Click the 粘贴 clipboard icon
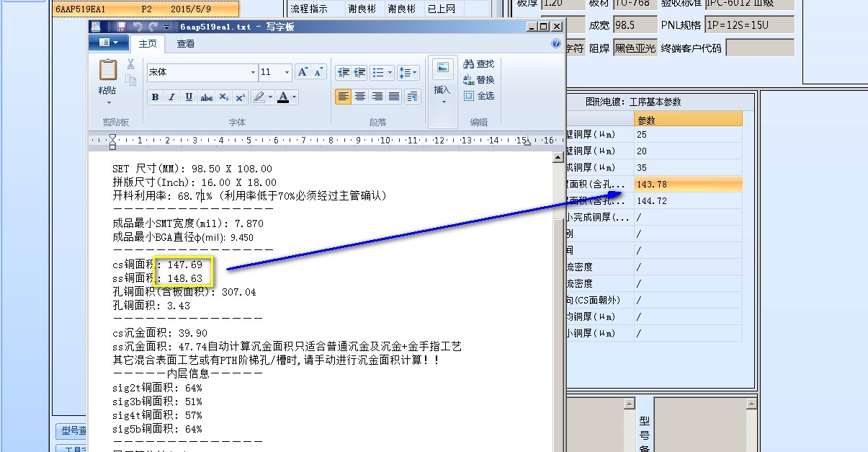 [107, 70]
